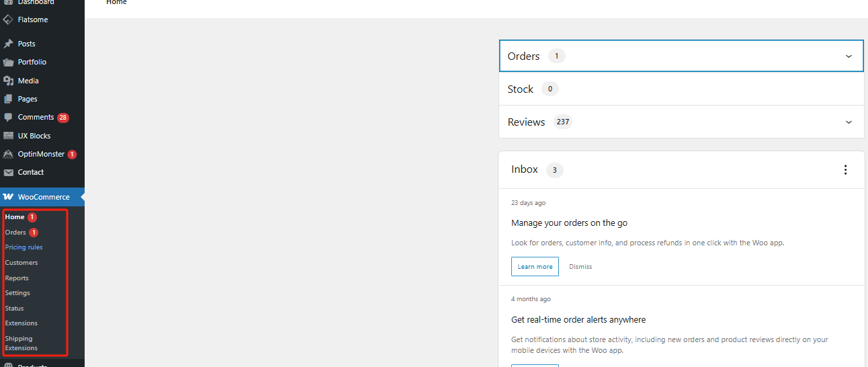Click Learn more on orders message
This screenshot has width=868, height=367.
click(x=535, y=267)
